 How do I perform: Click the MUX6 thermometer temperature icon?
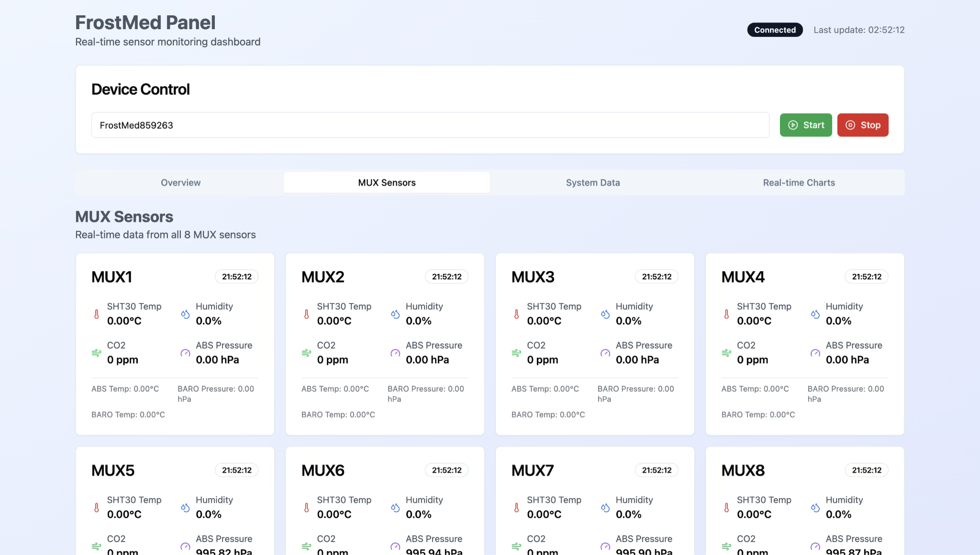(307, 508)
